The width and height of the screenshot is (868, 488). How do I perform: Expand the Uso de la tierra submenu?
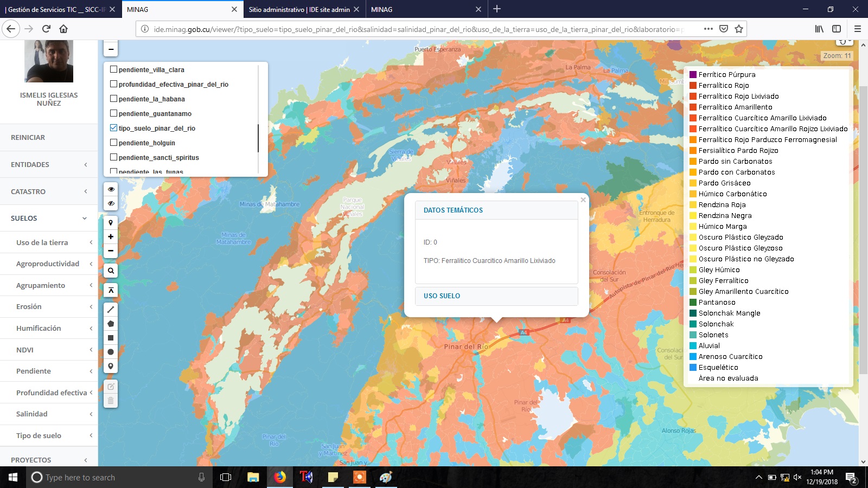pyautogui.click(x=53, y=242)
